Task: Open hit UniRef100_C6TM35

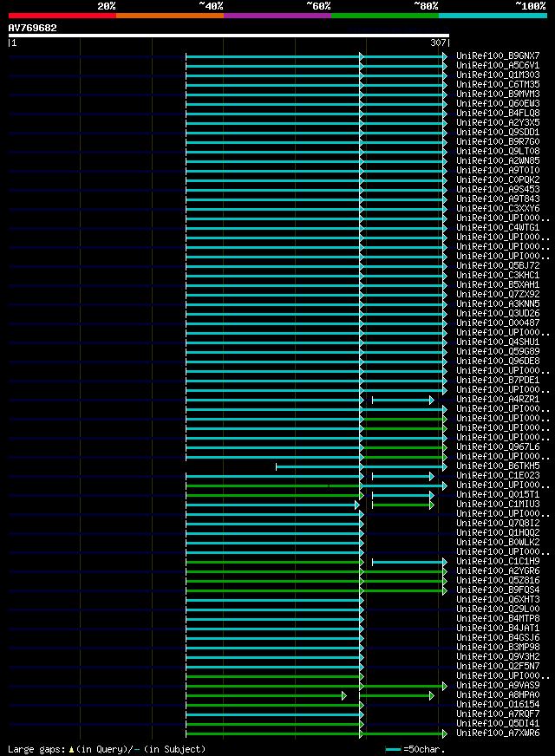Action: 498,84
